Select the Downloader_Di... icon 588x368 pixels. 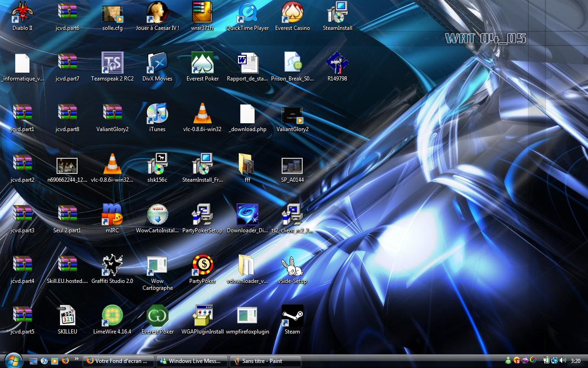pyautogui.click(x=247, y=215)
